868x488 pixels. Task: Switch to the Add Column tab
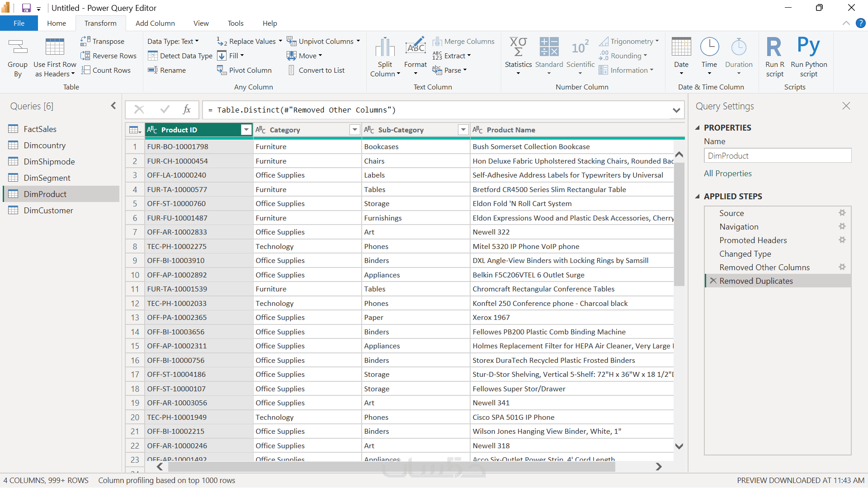tap(155, 23)
